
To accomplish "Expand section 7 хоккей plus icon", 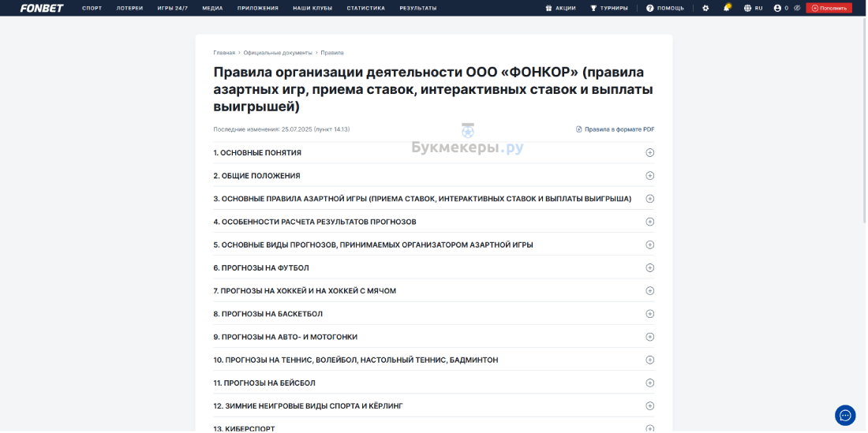I will [650, 291].
